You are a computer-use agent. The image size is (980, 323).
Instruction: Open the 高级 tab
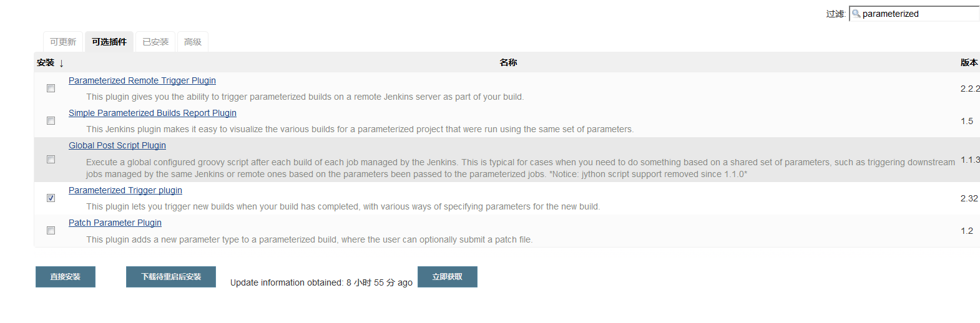pos(193,42)
